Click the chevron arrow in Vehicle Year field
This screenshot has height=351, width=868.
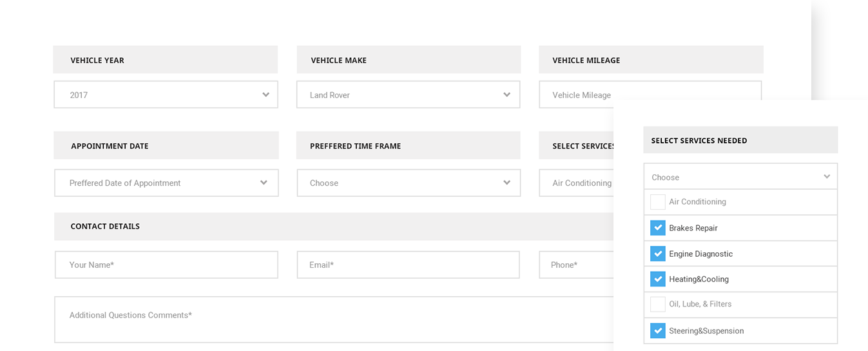point(265,95)
